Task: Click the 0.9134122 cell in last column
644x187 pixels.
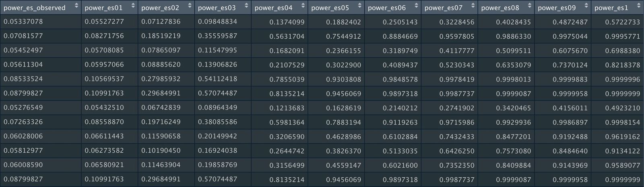Action: coord(622,151)
